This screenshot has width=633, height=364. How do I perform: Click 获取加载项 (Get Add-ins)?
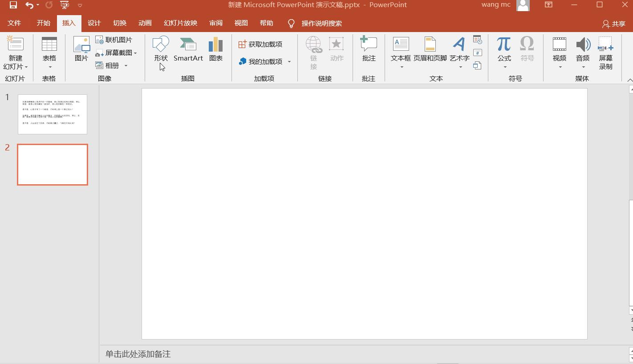260,44
